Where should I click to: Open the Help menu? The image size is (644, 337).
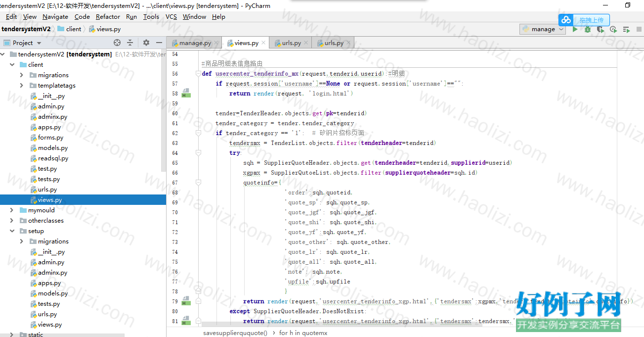pyautogui.click(x=218, y=16)
